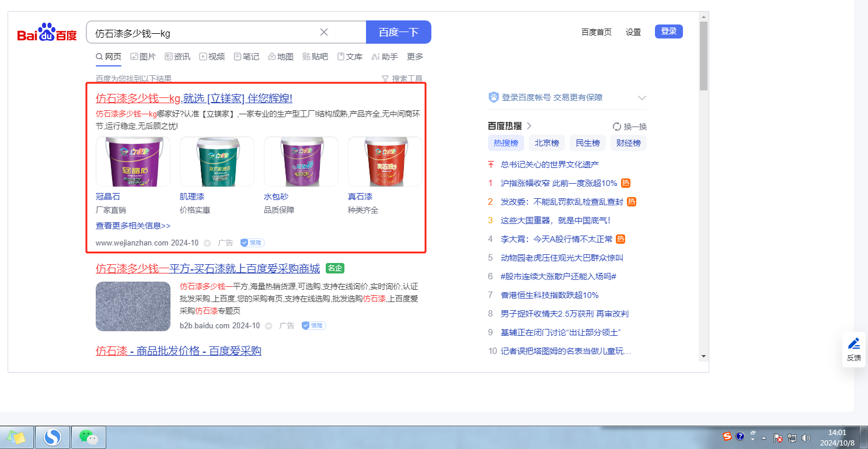Open the network tray icon
Screen dimensions: 868x449
coord(792,437)
